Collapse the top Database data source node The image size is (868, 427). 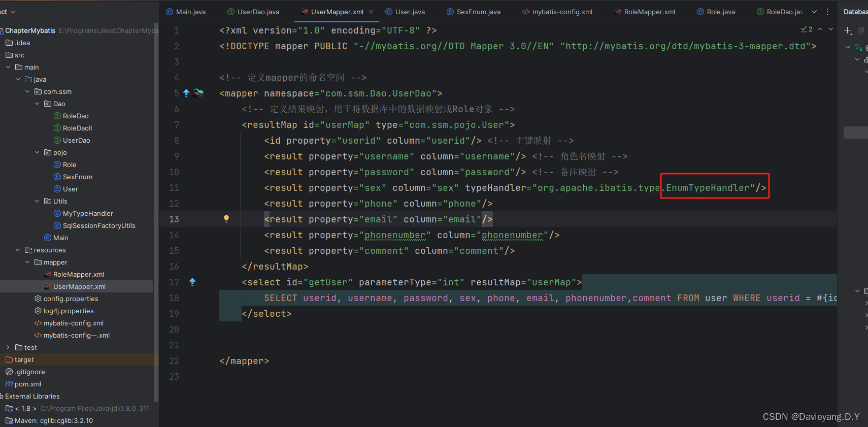coord(848,47)
